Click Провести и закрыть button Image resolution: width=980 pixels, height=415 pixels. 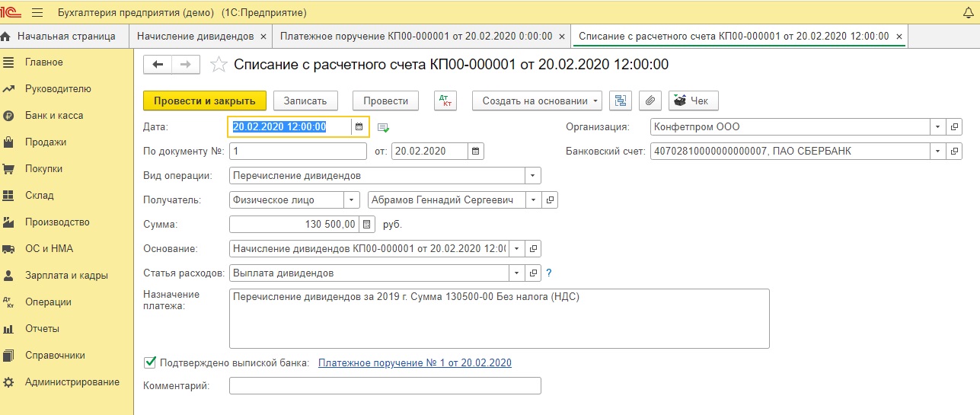tap(205, 101)
